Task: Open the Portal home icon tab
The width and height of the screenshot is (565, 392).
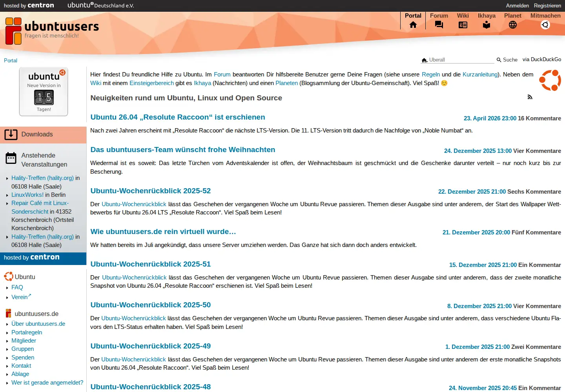Action: (413, 25)
